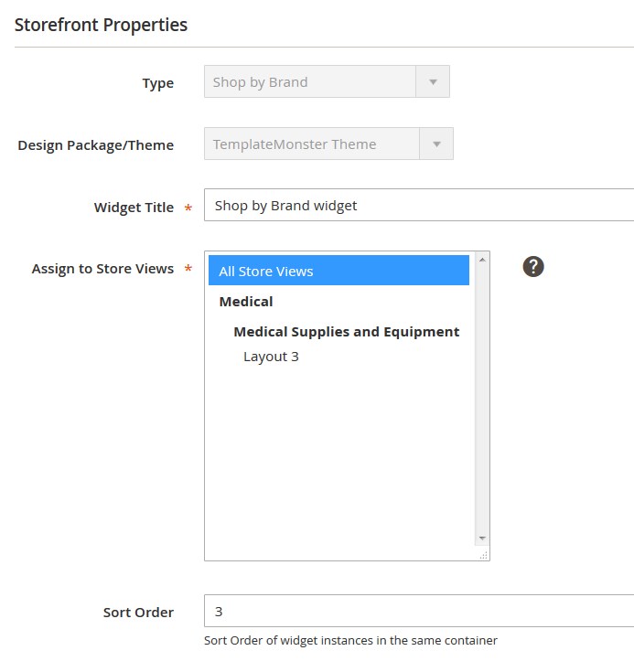Open the Type dropdown arrow
This screenshot has width=634, height=672.
coord(433,81)
